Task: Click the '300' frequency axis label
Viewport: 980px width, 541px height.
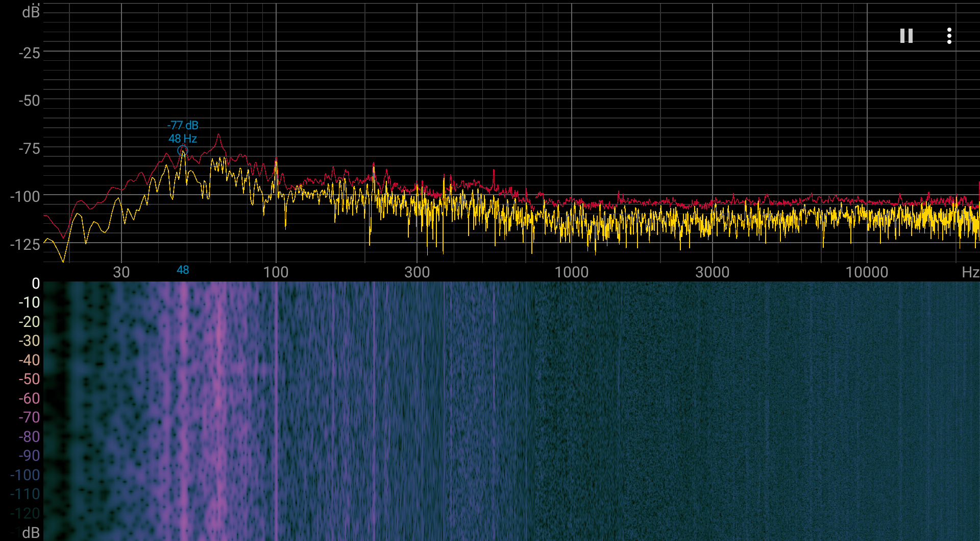Action: (x=417, y=272)
